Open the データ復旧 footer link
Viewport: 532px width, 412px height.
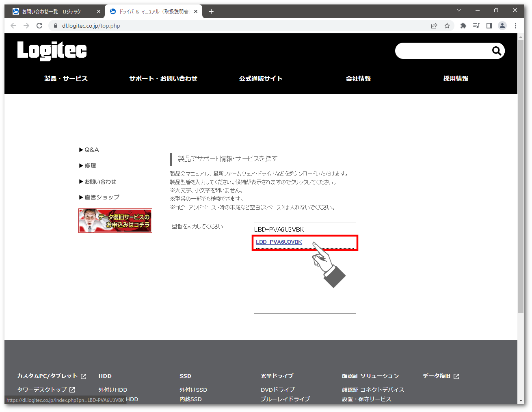coord(437,376)
